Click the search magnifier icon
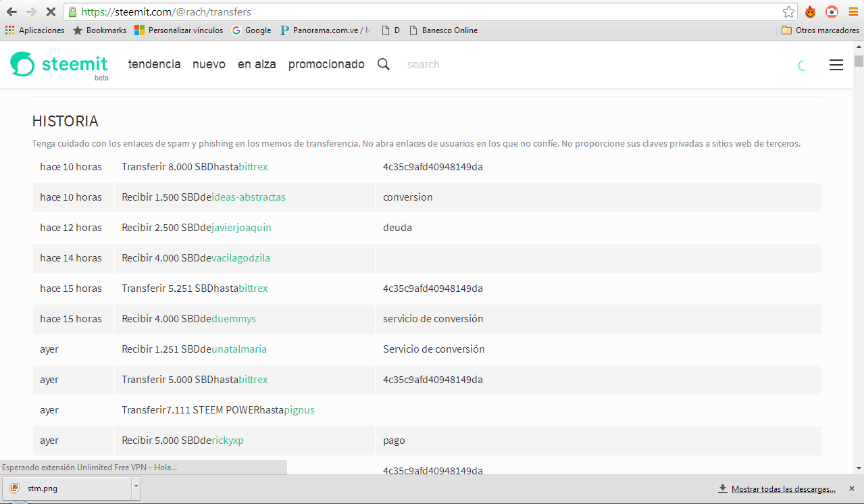This screenshot has height=504, width=864. [384, 64]
